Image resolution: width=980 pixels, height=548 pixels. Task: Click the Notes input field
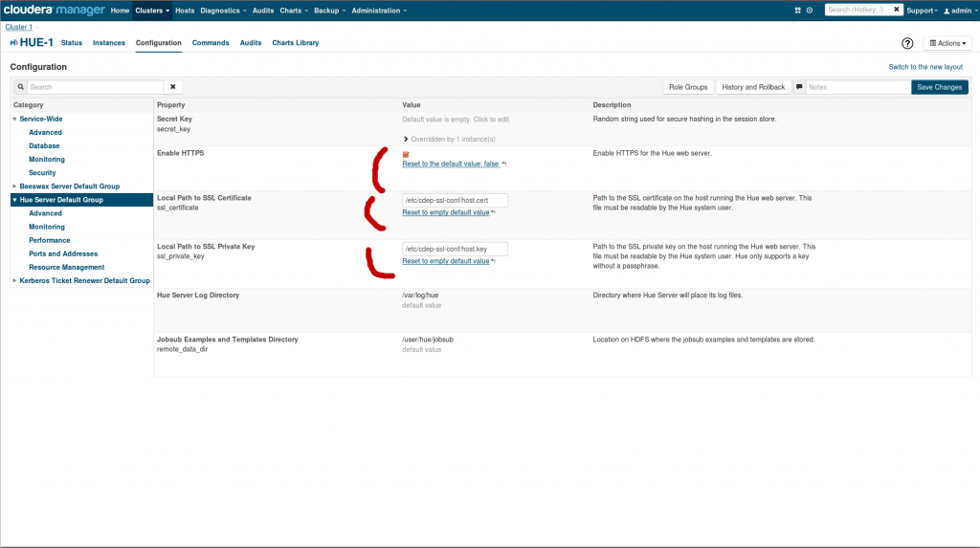[858, 87]
